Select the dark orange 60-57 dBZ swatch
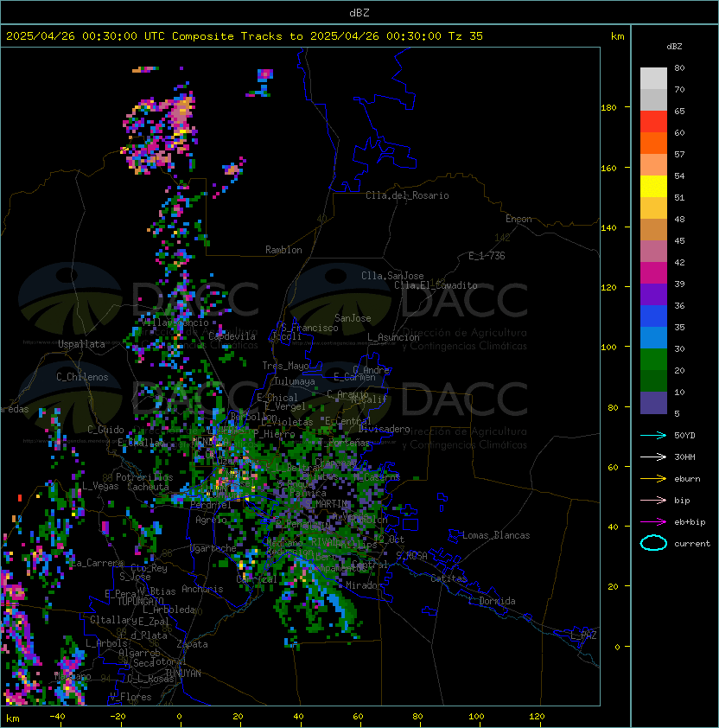Viewport: 719px width, 728px height. [x=653, y=143]
